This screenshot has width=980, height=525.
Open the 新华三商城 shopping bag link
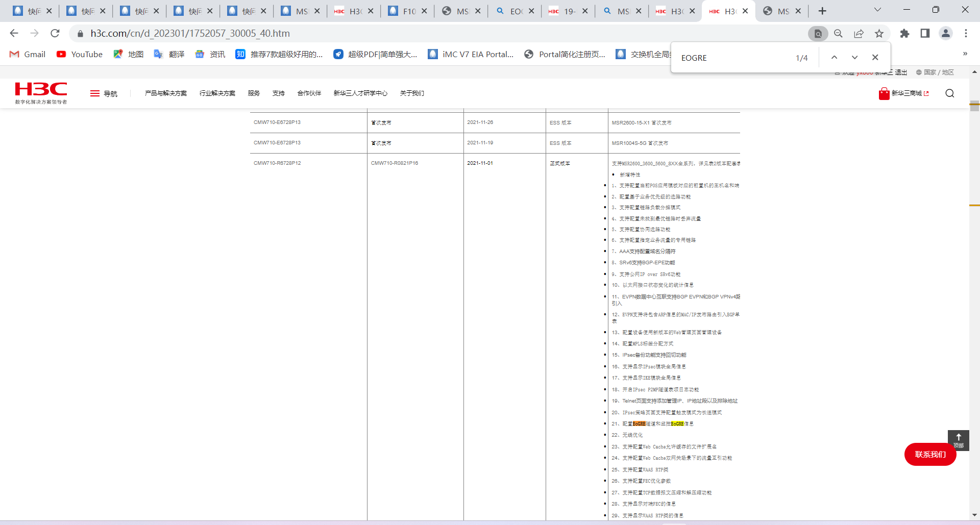pos(903,93)
